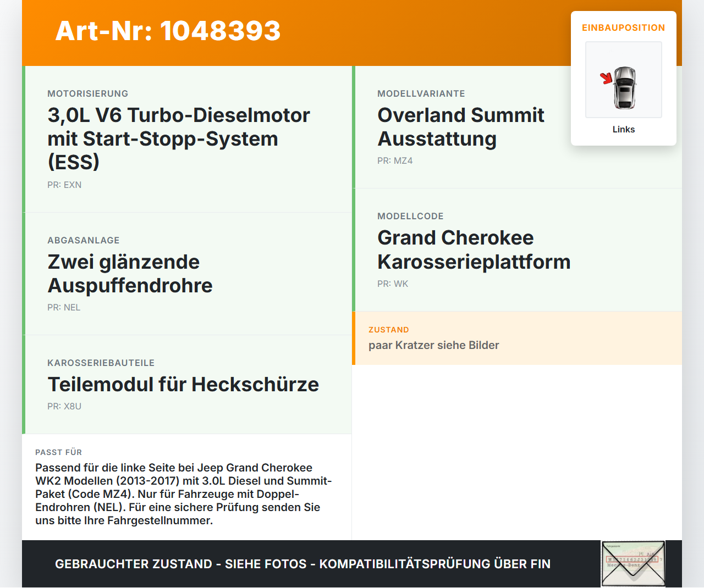Click the car installation position image
Viewport: 704px width, 588px height.
(x=624, y=80)
